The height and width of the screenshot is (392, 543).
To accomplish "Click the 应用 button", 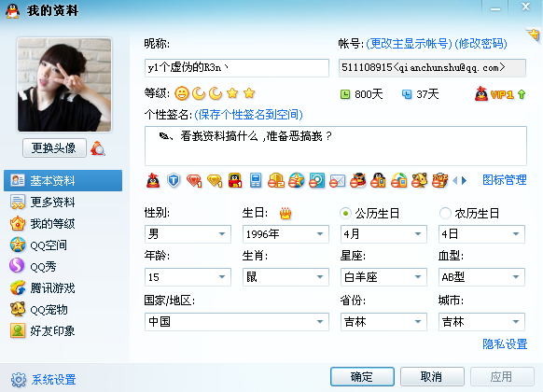I will (x=502, y=376).
